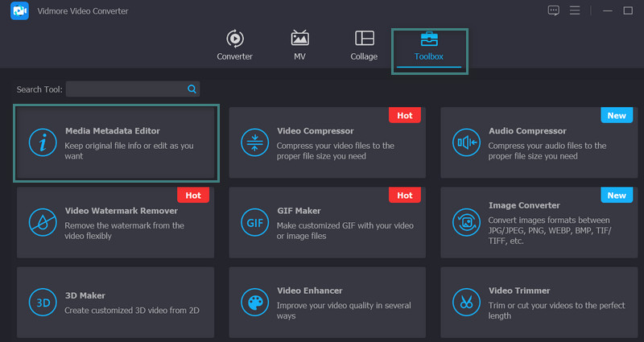Image resolution: width=644 pixels, height=342 pixels.
Task: Select the Toolbox tab
Action: click(x=429, y=47)
